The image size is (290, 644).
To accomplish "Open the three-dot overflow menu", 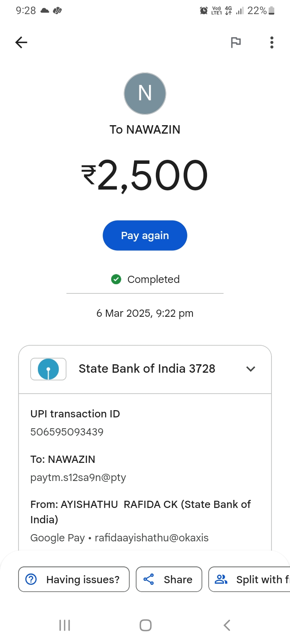I will (x=272, y=42).
